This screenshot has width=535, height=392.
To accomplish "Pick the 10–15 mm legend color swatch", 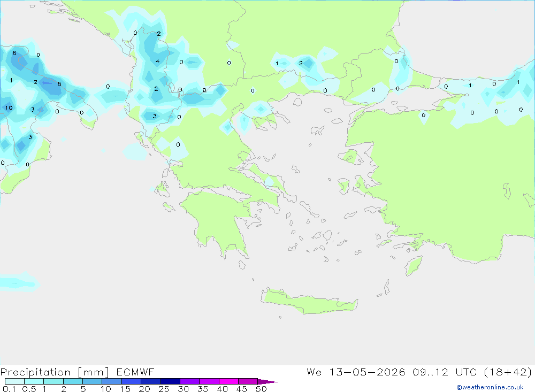I will click(112, 381).
